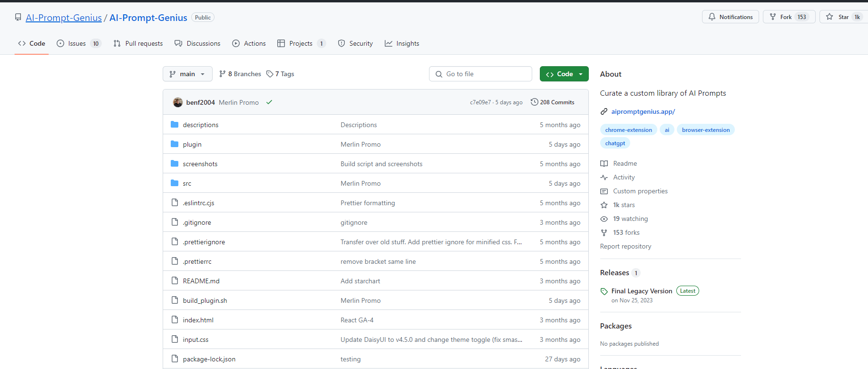Image resolution: width=868 pixels, height=369 pixels.
Task: View repository Activity
Action: pos(618,177)
